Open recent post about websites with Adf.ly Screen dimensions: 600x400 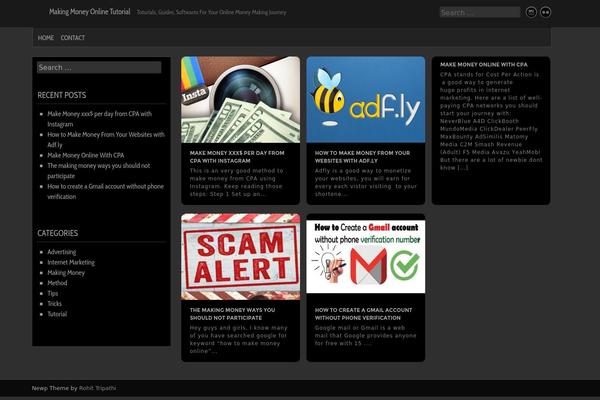(x=106, y=139)
